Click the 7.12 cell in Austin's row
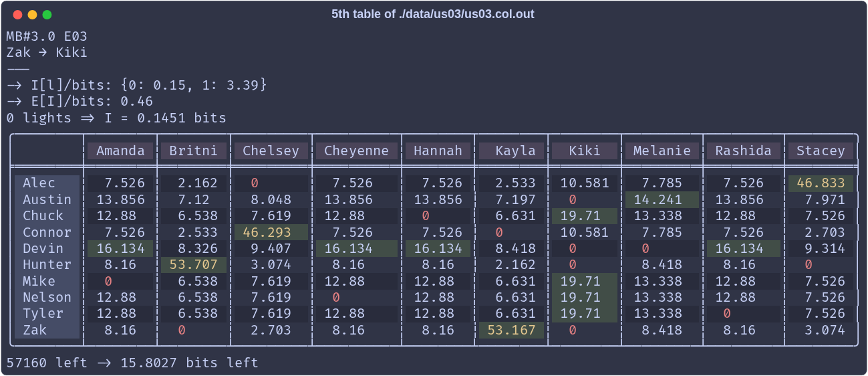 coord(194,199)
